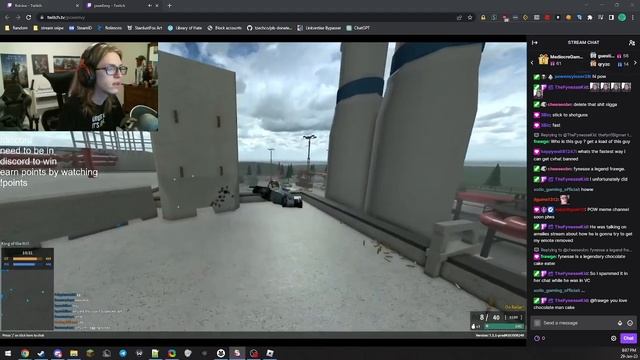Close the second Twitch tab
640x360 pixels.
point(157,6)
